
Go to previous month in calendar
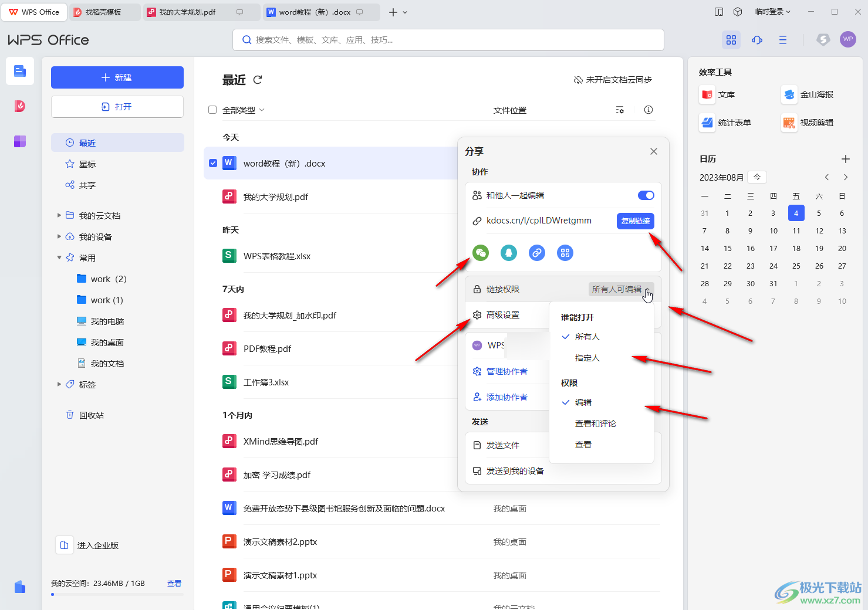(x=827, y=177)
